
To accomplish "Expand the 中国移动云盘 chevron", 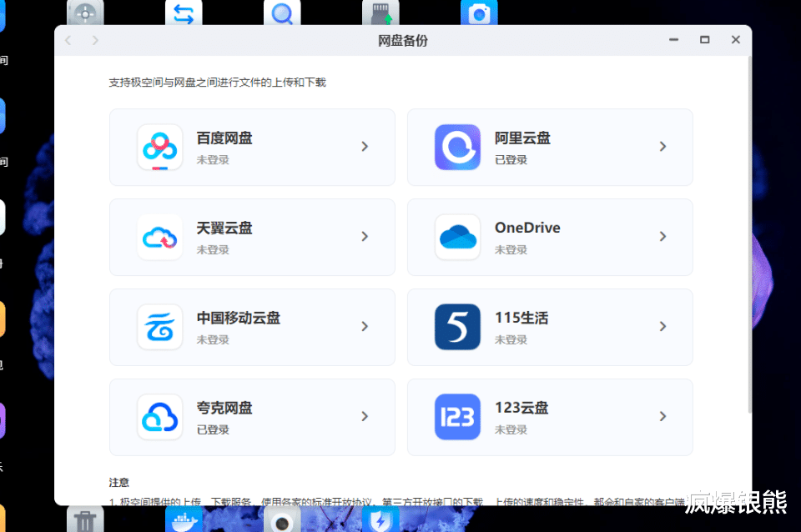I will point(365,326).
